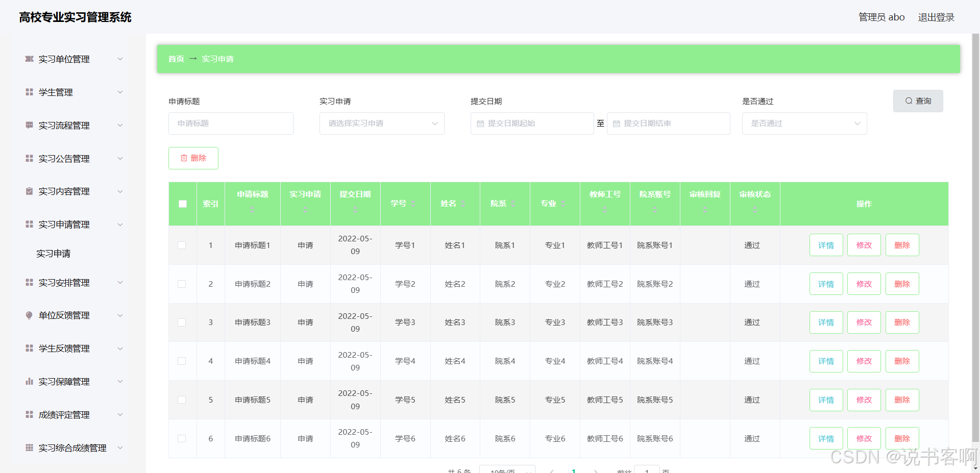This screenshot has height=473, width=980.
Task: Sort by the 审核状态 column arrows
Action: pyautogui.click(x=755, y=210)
